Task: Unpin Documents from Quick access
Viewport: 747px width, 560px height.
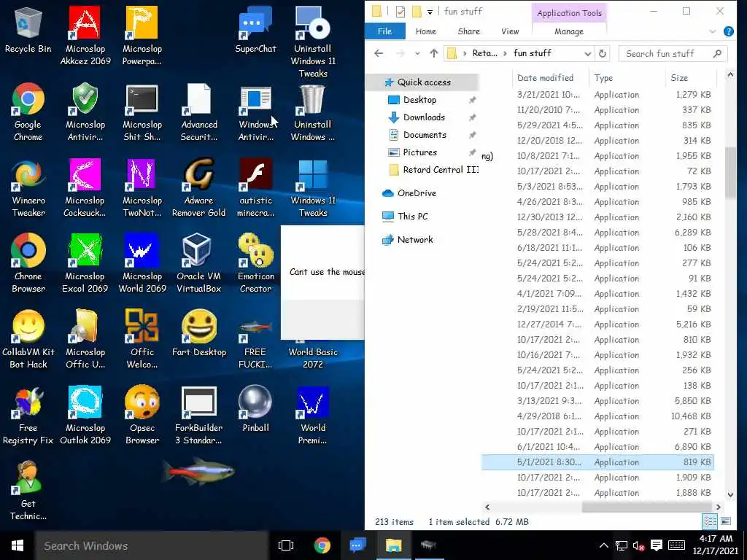Action: point(472,135)
